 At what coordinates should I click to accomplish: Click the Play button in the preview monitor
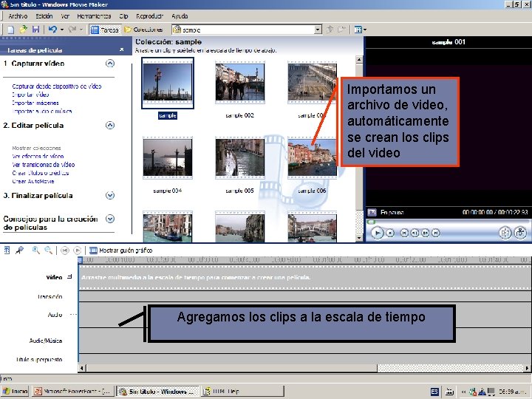pyautogui.click(x=377, y=233)
